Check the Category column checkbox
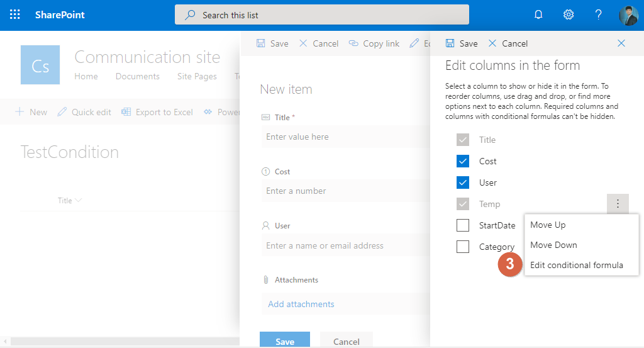The height and width of the screenshot is (348, 644). point(463,247)
